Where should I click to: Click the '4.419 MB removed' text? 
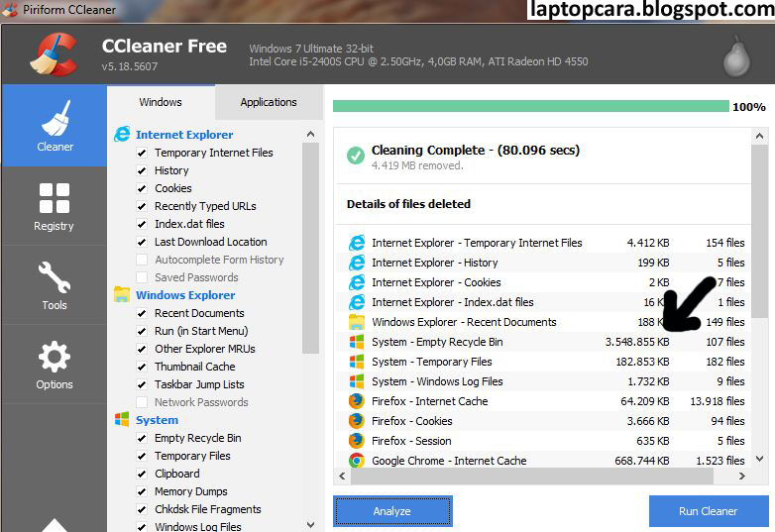tap(417, 165)
